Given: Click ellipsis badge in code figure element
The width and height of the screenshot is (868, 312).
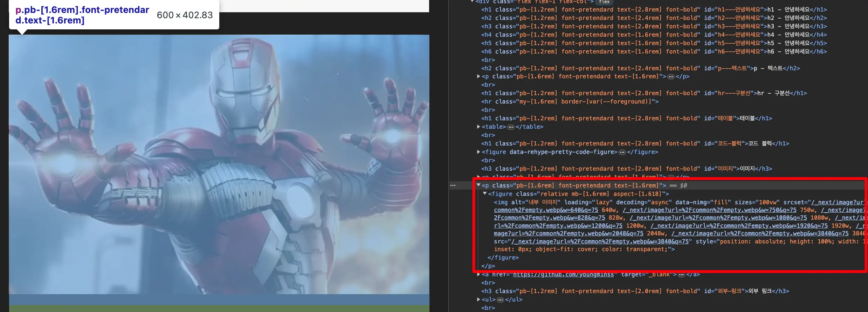Looking at the screenshot, I should pyautogui.click(x=622, y=152).
